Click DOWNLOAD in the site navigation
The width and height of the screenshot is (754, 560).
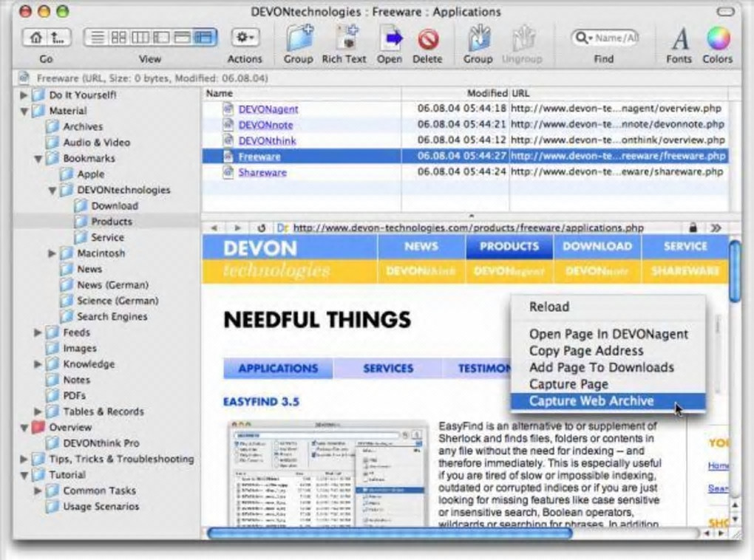coord(597,247)
